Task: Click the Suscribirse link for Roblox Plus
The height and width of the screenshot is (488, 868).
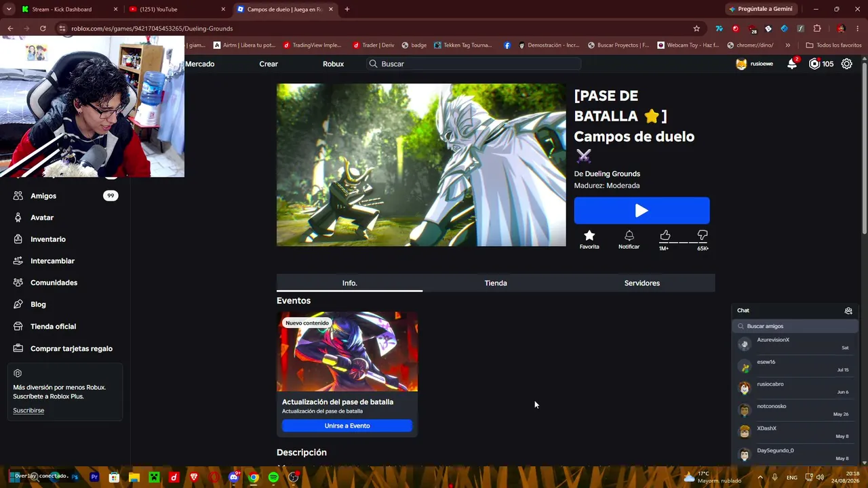Action: [28, 410]
